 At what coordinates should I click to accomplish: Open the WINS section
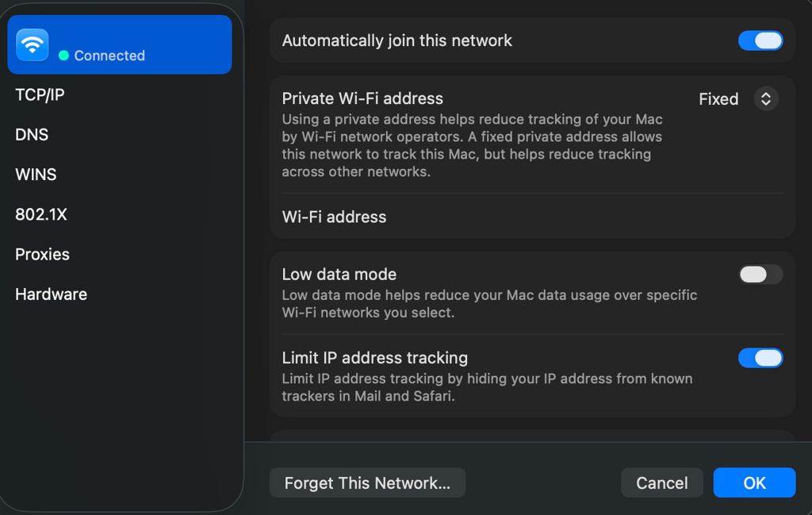tap(36, 175)
